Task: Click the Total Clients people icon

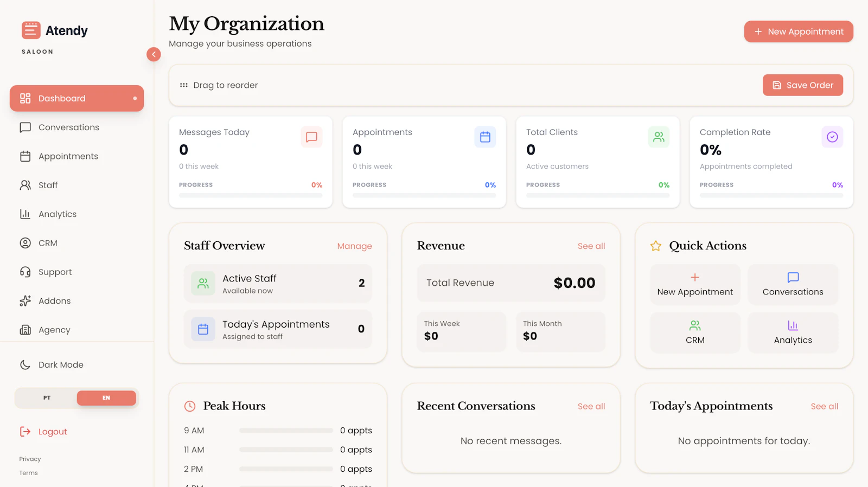Action: (659, 137)
